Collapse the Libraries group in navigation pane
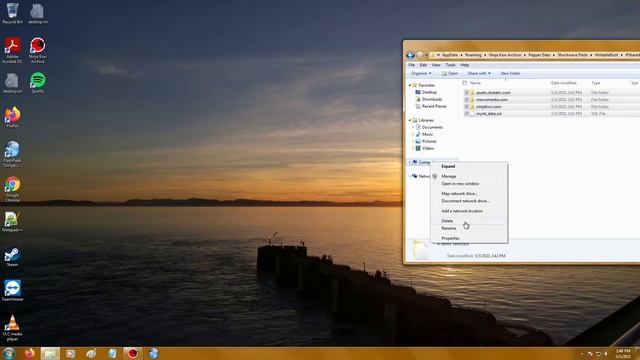640x360 pixels. coord(410,120)
